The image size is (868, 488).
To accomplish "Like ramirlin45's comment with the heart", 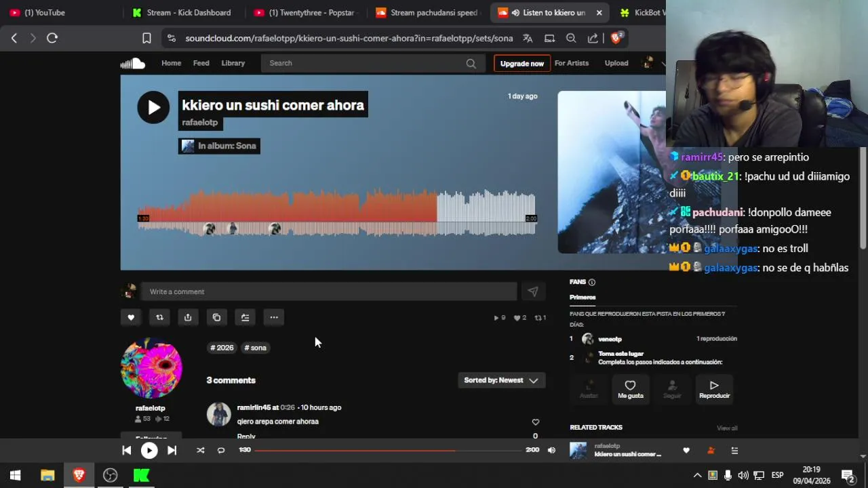I will 535,422.
